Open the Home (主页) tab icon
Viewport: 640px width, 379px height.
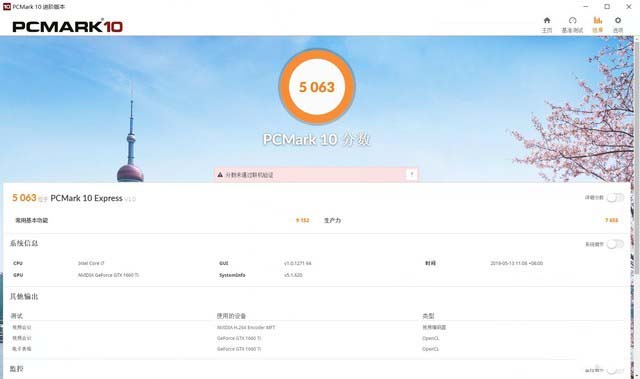tap(547, 20)
